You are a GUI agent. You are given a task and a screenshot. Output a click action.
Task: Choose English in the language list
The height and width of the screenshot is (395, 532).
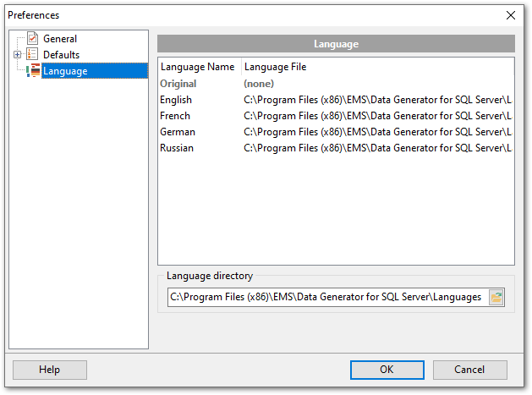[176, 100]
